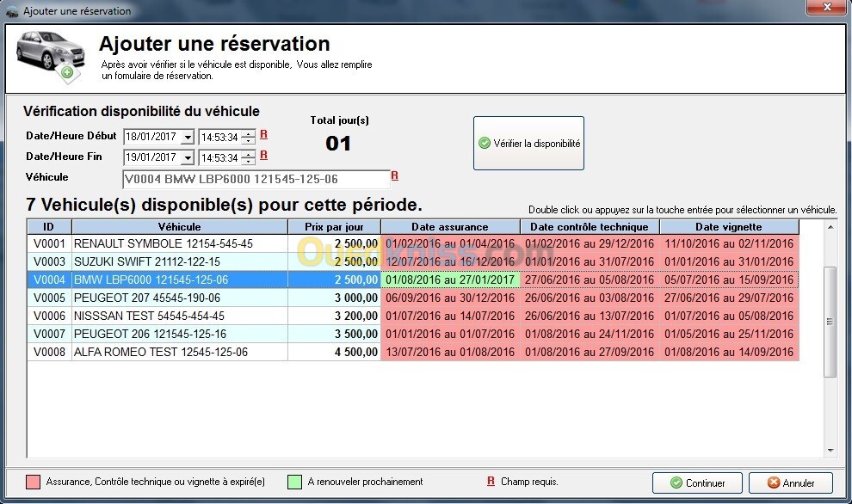
Task: Sort by Date assurance column header
Action: (450, 227)
